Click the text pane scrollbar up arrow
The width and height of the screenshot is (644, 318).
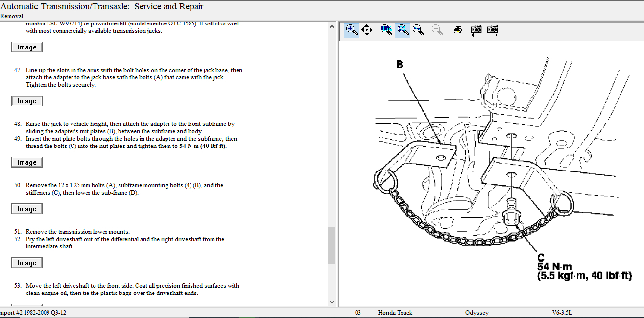coord(332,25)
